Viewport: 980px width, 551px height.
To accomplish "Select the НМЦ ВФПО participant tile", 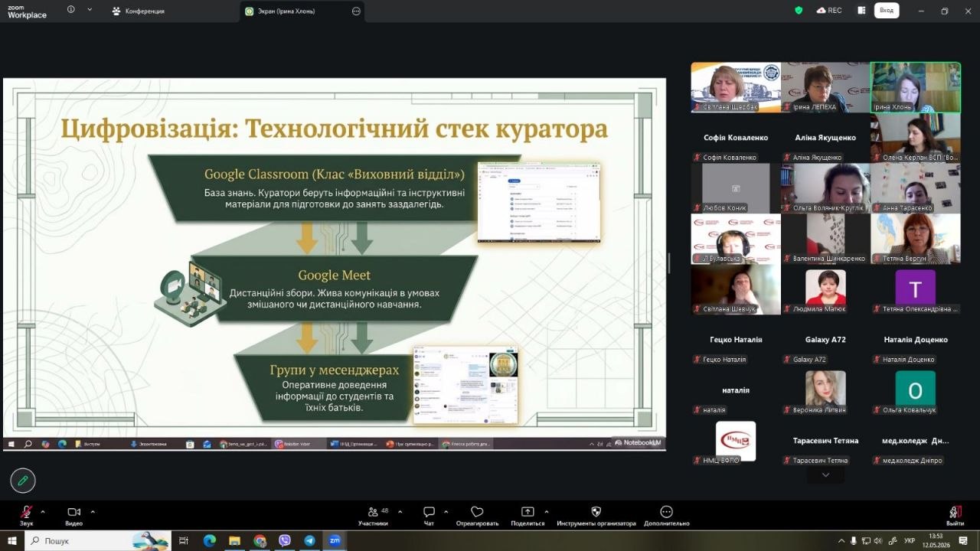I will (736, 441).
